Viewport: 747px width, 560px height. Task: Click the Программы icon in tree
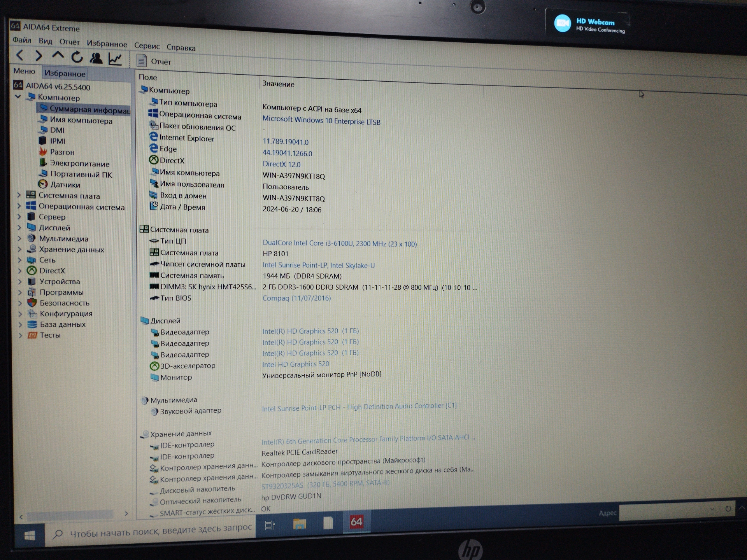(x=32, y=292)
